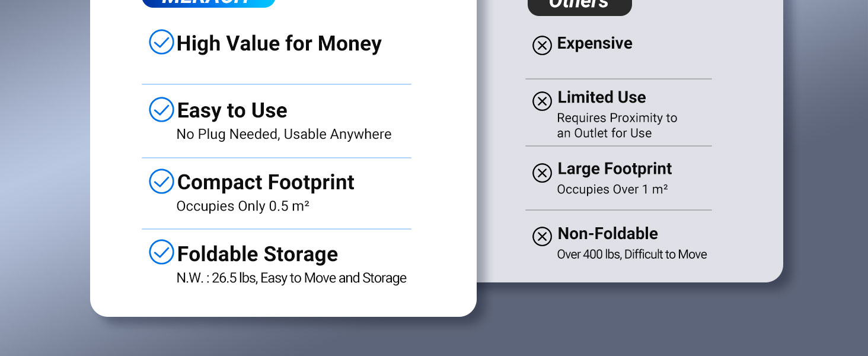Click the Large Footprint heading
Image resolution: width=868 pixels, height=356 pixels.
[614, 169]
